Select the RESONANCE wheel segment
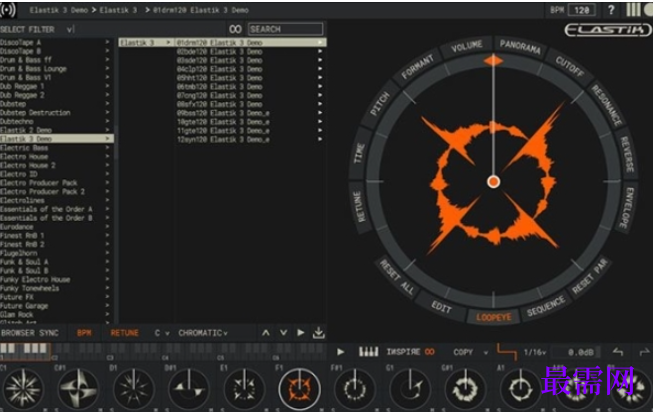The image size is (653, 412). point(607,106)
